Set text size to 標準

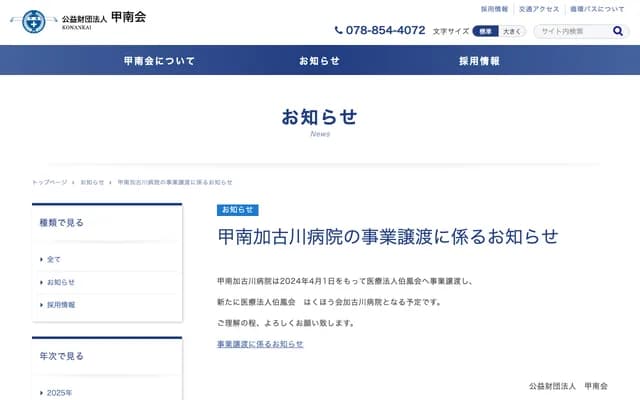(485, 31)
